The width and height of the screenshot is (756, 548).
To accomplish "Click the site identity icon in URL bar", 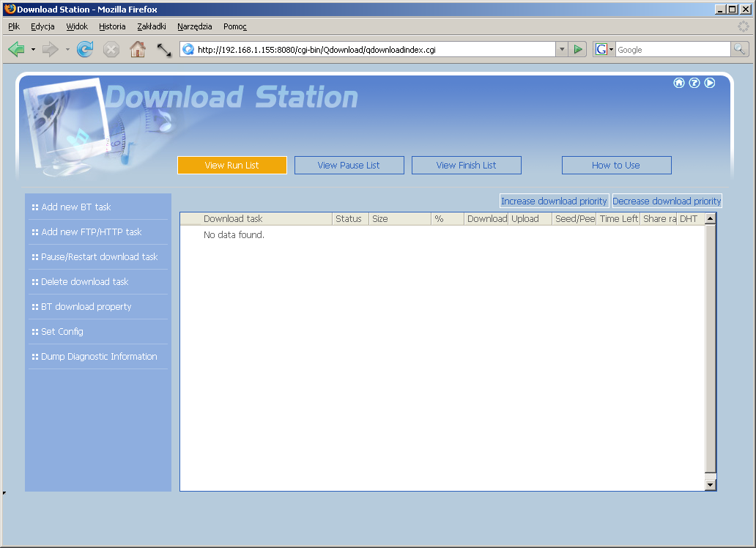I will (x=188, y=49).
